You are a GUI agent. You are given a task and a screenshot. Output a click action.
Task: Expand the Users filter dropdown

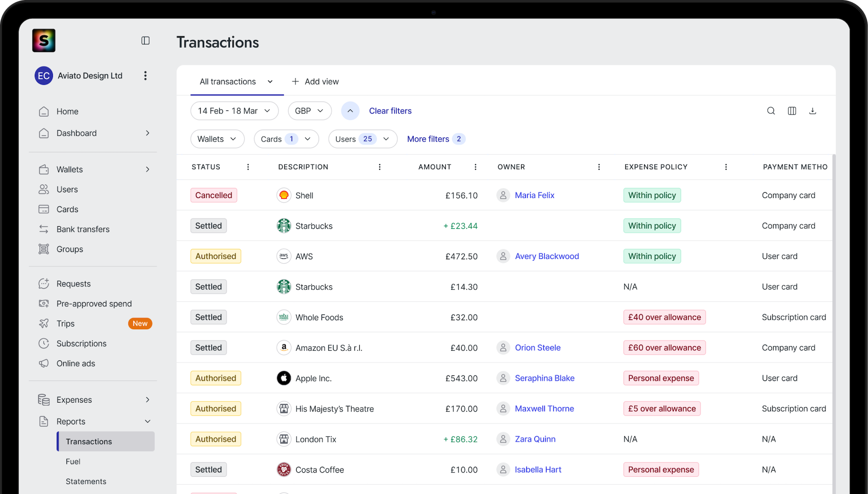click(363, 139)
